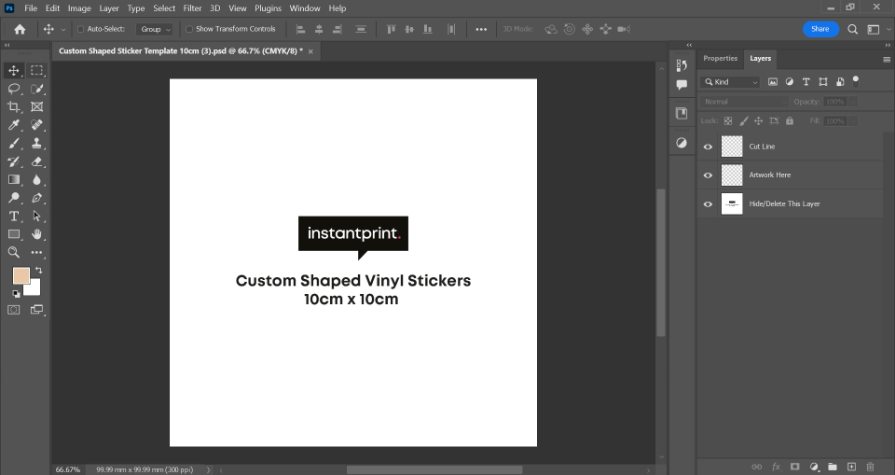Open the blend mode Normal dropdown
This screenshot has width=895, height=475.
click(744, 102)
